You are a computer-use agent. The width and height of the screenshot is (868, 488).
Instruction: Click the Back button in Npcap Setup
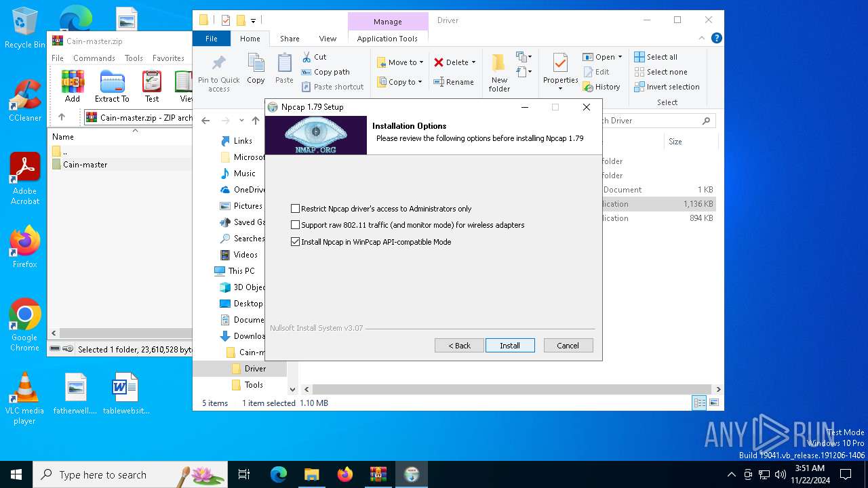[x=459, y=346]
